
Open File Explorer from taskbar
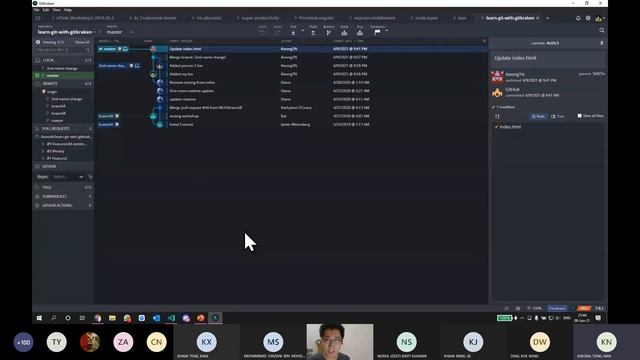[x=112, y=318]
